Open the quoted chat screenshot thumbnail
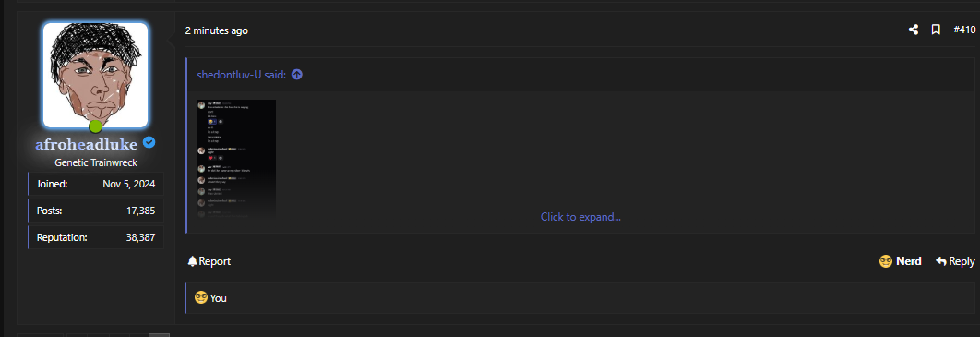980x337 pixels. (x=236, y=159)
